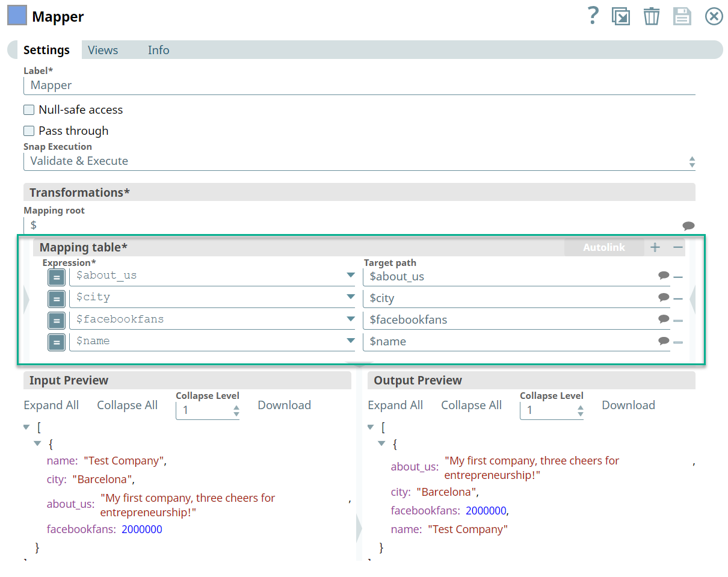Download the Input Preview data

point(284,405)
